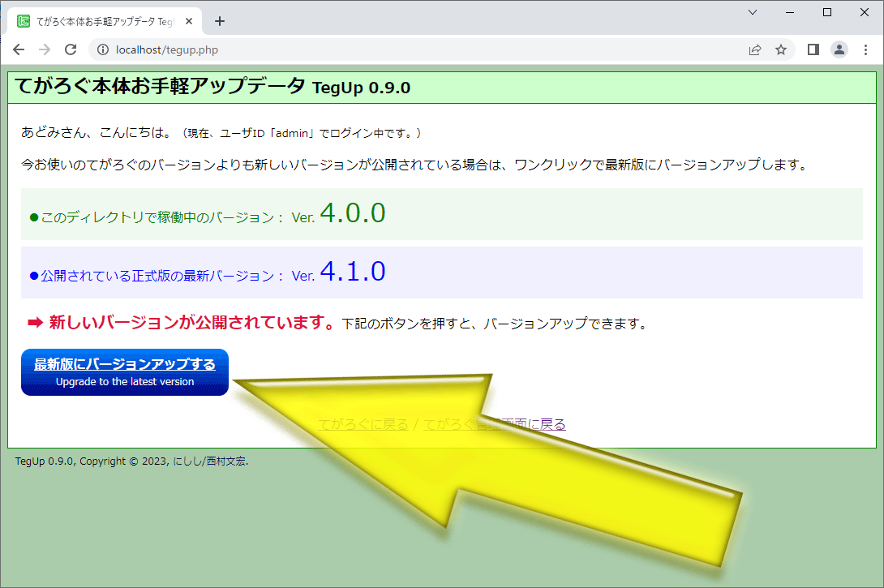This screenshot has width=884, height=588.
Task: Open the user profile avatar icon
Action: coord(839,49)
